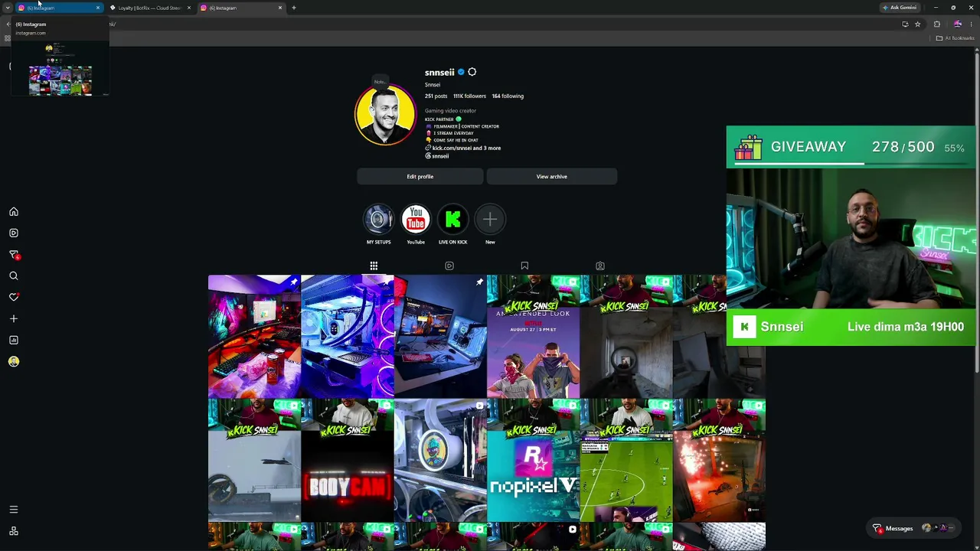View the 164 following list
This screenshot has height=551, width=980.
point(508,96)
